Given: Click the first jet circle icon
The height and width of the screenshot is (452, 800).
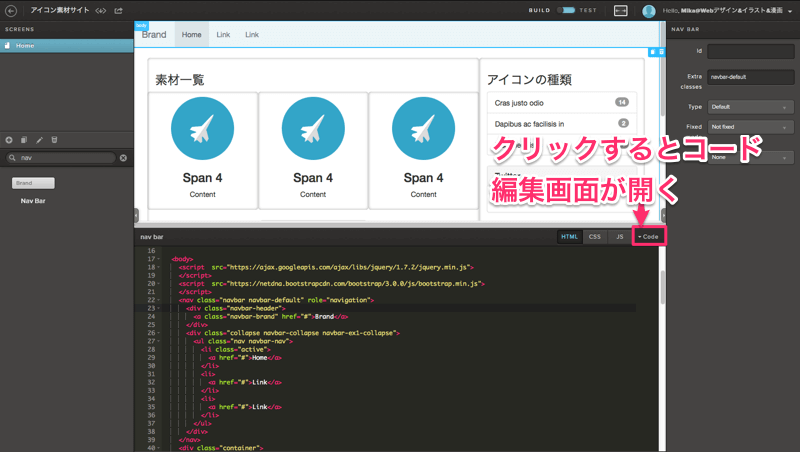Looking at the screenshot, I should tap(203, 129).
